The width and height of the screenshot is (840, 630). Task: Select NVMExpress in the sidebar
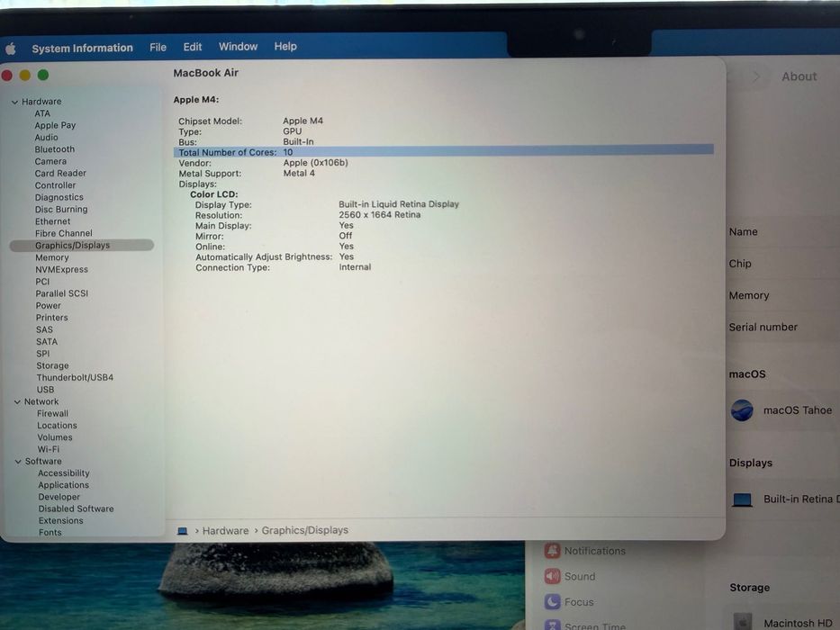(x=61, y=269)
